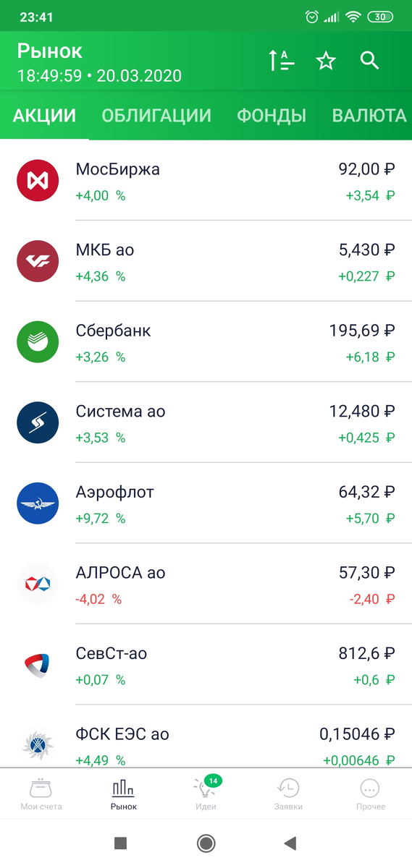Switch to the ОБЛИГАЦИИ tab
The width and height of the screenshot is (412, 868).
click(x=156, y=116)
